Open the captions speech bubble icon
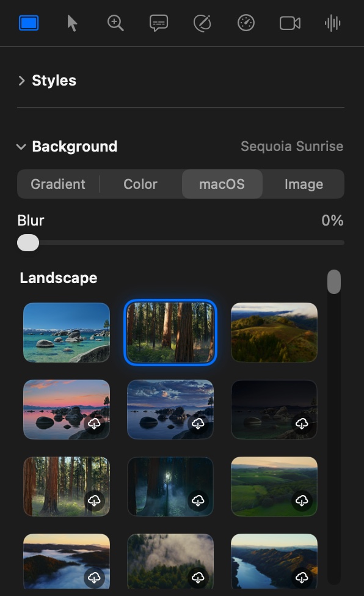 click(x=159, y=23)
